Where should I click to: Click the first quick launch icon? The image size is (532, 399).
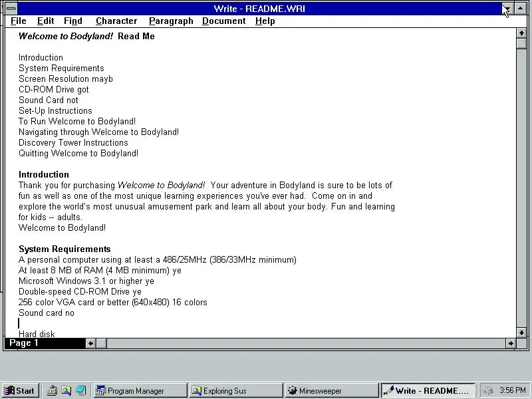[x=52, y=390]
